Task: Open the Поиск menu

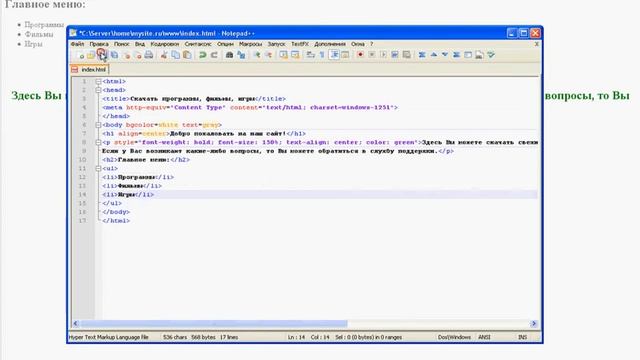Action: point(121,44)
